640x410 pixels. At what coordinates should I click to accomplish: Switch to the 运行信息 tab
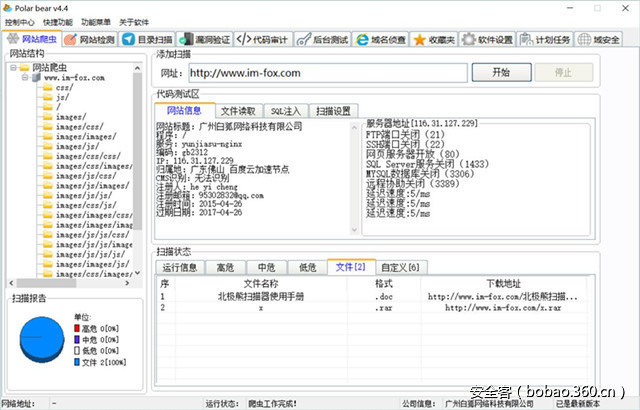[180, 267]
